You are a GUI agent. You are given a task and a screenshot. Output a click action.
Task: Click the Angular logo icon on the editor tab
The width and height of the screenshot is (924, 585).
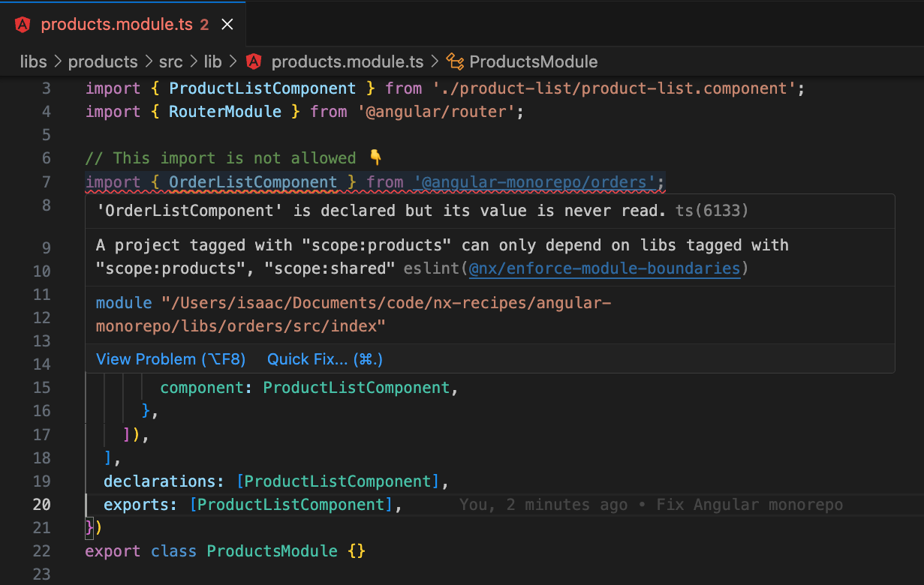coord(22,23)
